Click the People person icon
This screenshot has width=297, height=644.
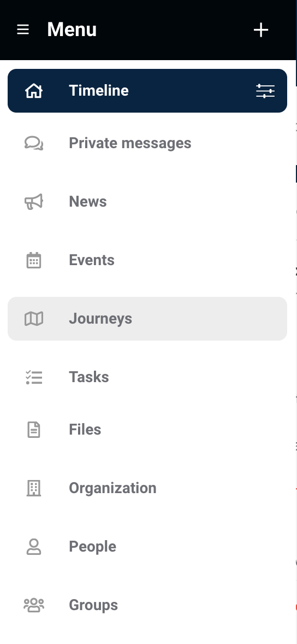pos(34,547)
